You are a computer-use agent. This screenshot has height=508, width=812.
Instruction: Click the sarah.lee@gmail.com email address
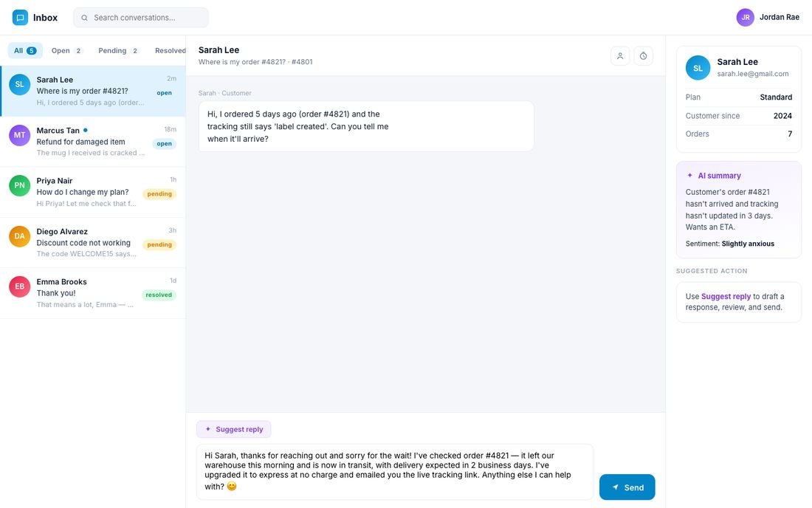click(752, 74)
